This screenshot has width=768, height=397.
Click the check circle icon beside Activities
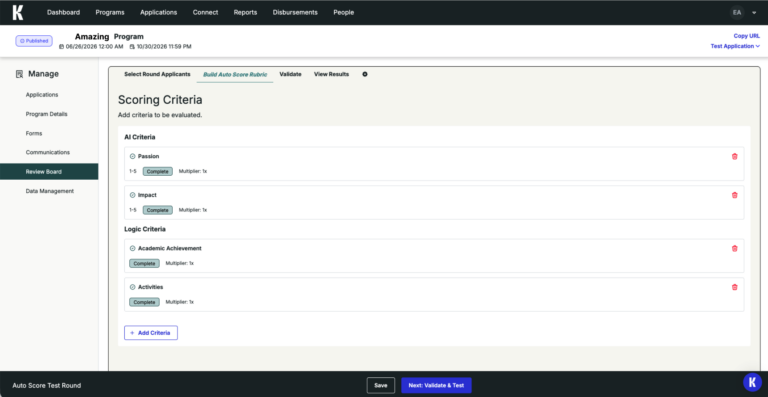point(132,287)
